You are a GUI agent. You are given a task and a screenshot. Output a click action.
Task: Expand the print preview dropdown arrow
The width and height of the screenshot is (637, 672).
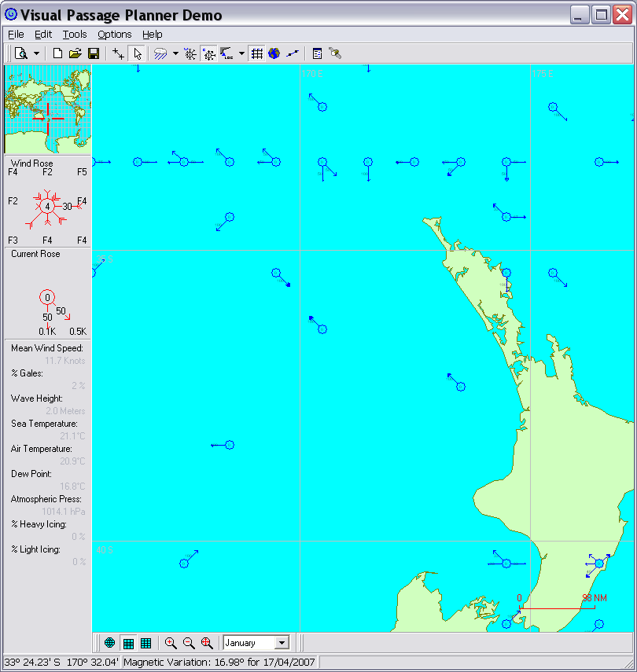click(36, 53)
